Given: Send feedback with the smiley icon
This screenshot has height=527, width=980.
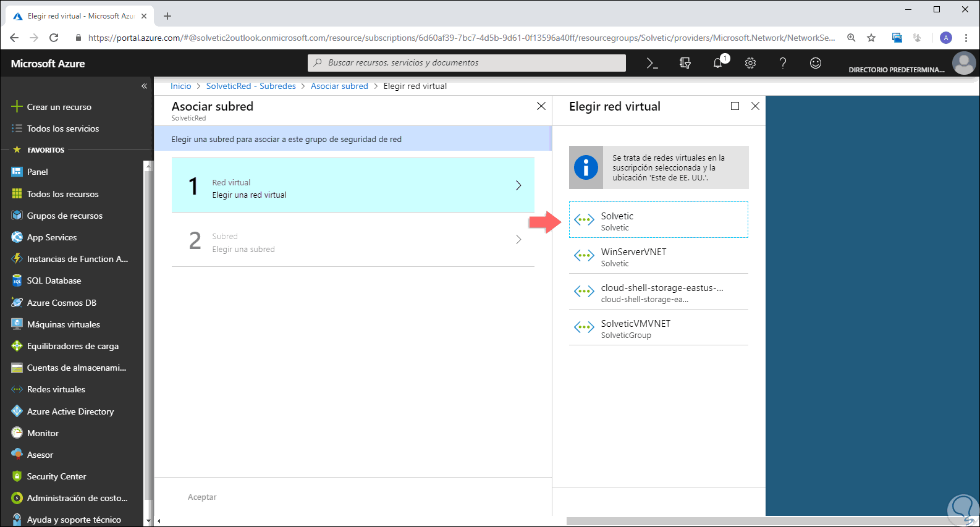Looking at the screenshot, I should tap(816, 63).
